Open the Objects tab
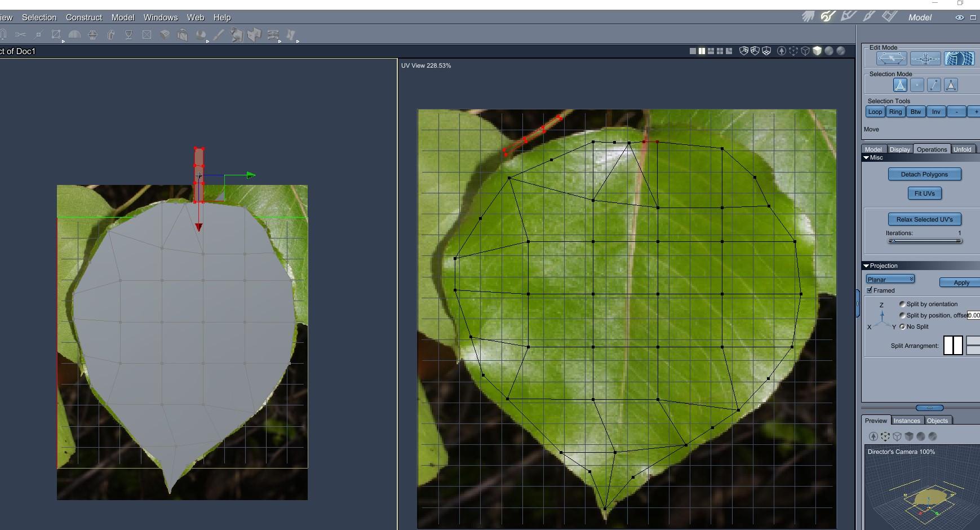This screenshot has width=980, height=530. 938,421
